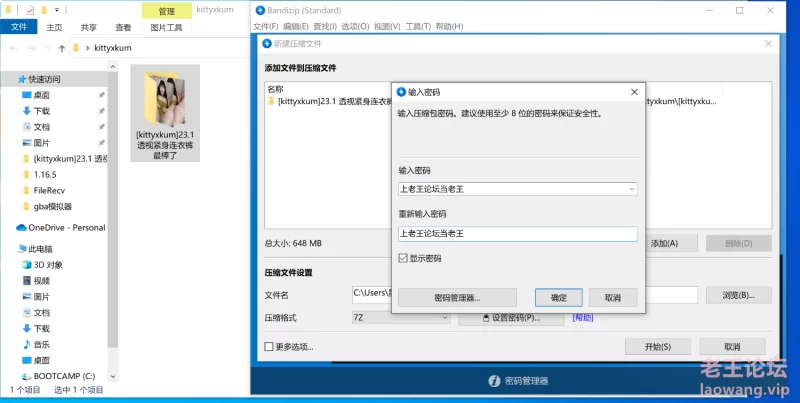
Task: Click the 管理 contextual tab
Action: tap(166, 11)
